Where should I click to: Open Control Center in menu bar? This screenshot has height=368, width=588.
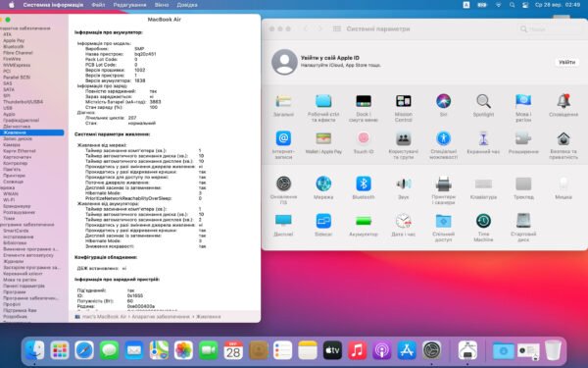(525, 5)
